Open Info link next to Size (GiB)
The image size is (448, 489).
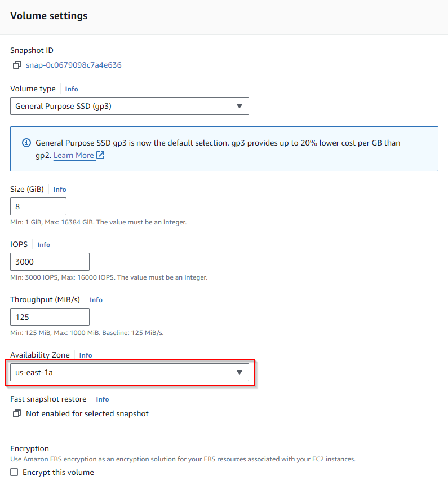tap(60, 190)
